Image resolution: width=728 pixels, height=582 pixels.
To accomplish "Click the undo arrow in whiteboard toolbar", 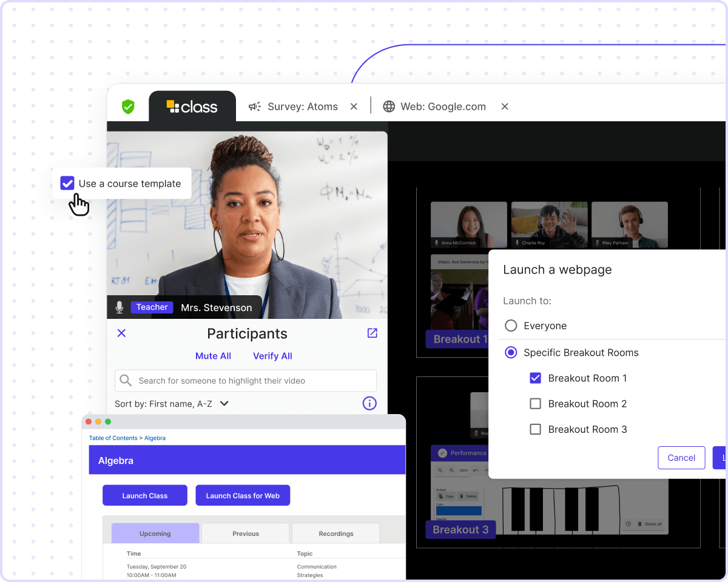I will (474, 470).
